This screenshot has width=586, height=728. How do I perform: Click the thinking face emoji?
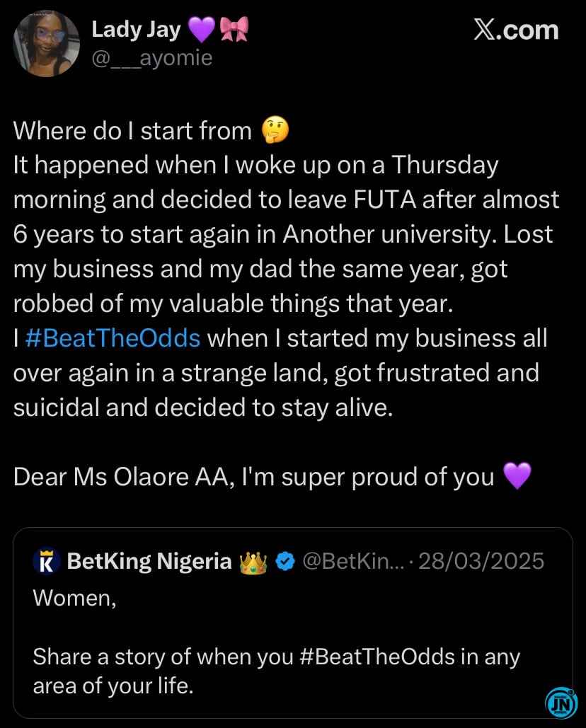274,131
